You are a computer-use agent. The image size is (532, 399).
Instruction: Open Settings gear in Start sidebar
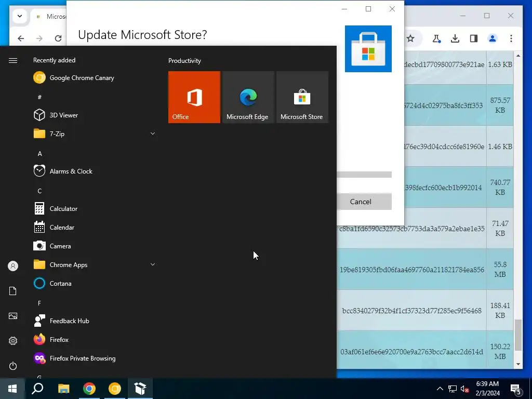13,341
